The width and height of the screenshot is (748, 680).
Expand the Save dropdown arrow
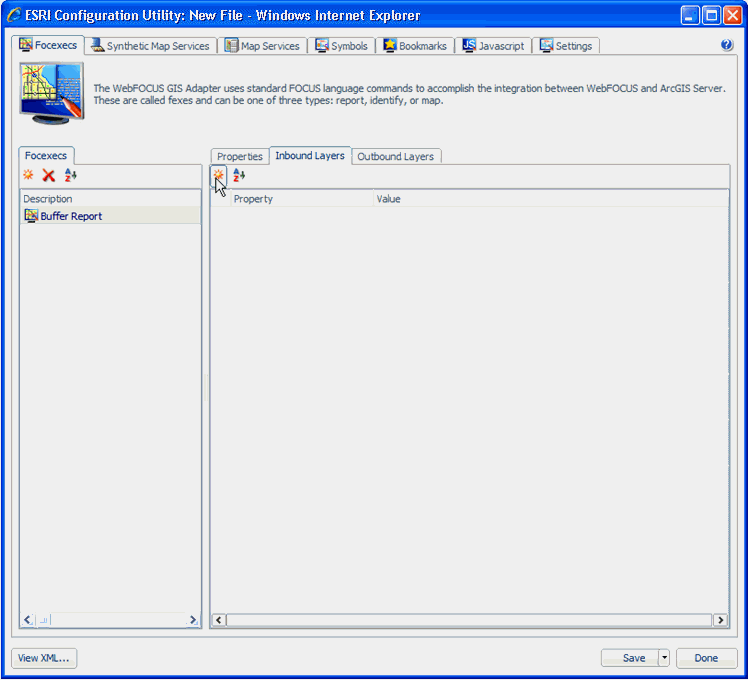[664, 658]
